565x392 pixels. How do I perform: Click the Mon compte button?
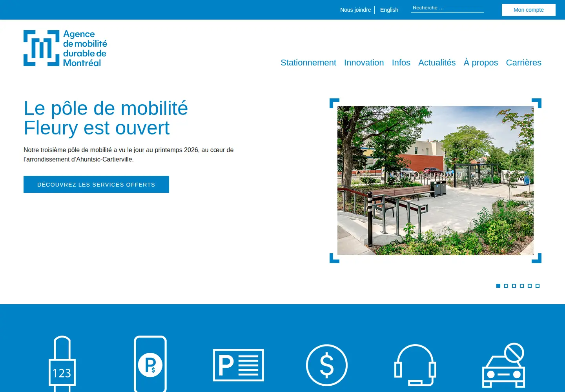[x=529, y=10]
